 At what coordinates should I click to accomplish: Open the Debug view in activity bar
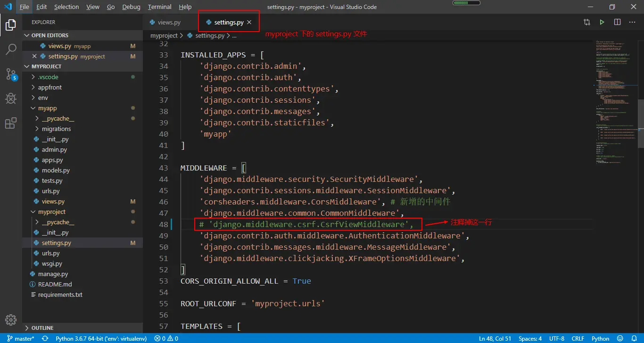click(x=11, y=98)
